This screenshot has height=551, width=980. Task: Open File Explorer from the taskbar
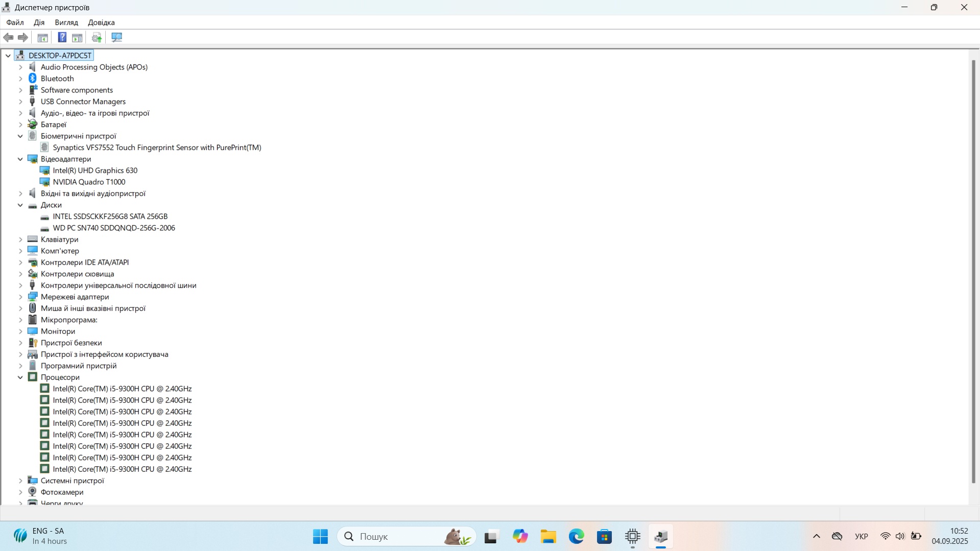tap(548, 536)
